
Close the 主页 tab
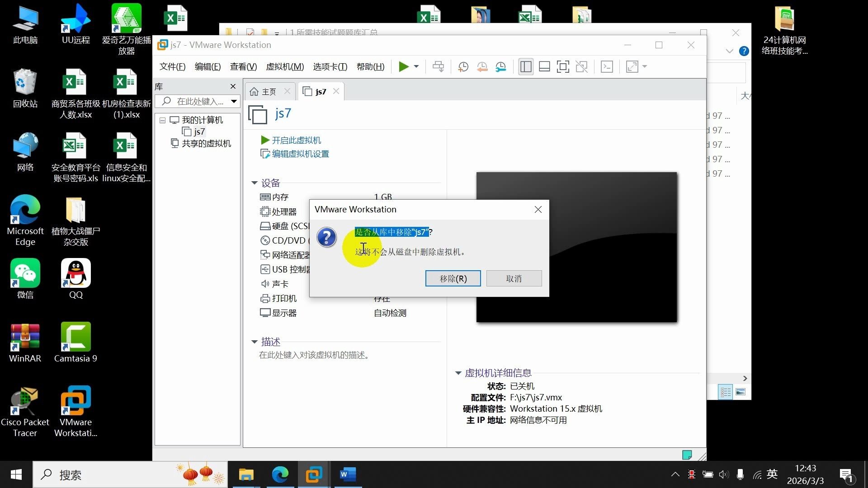(287, 91)
